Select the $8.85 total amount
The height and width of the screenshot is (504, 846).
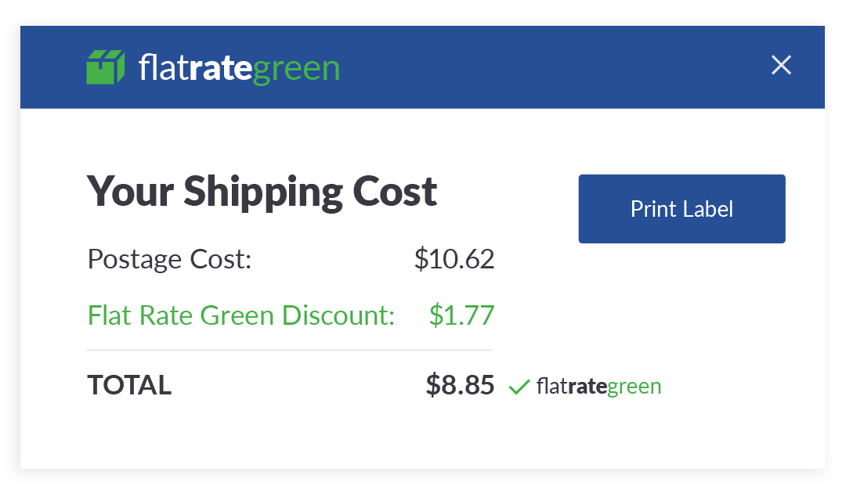tap(460, 384)
